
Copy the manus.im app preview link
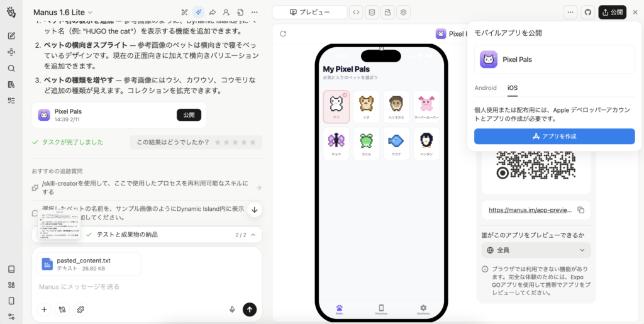coord(580,210)
